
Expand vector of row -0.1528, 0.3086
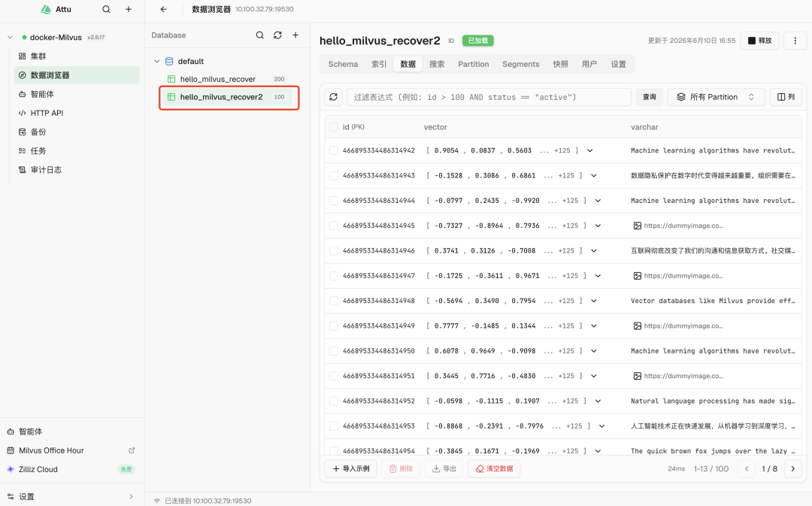tap(594, 176)
